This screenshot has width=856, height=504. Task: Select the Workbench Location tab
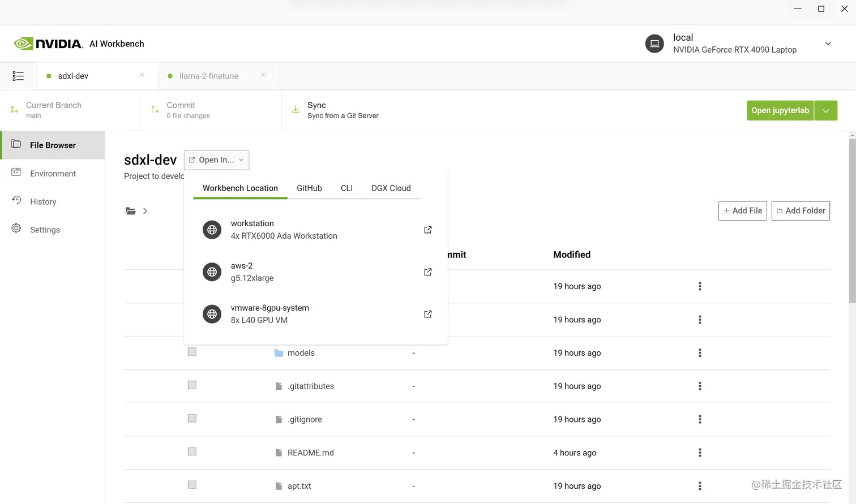(x=240, y=188)
